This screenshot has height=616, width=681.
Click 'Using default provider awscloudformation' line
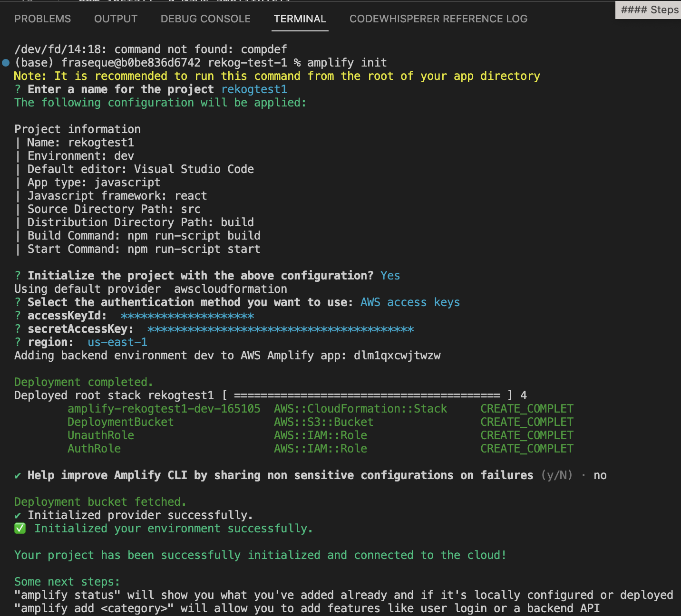coord(151,289)
